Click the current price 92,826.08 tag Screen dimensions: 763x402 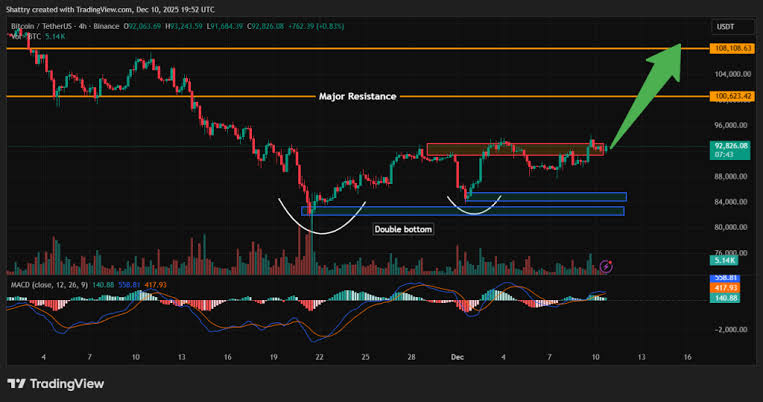(730, 150)
